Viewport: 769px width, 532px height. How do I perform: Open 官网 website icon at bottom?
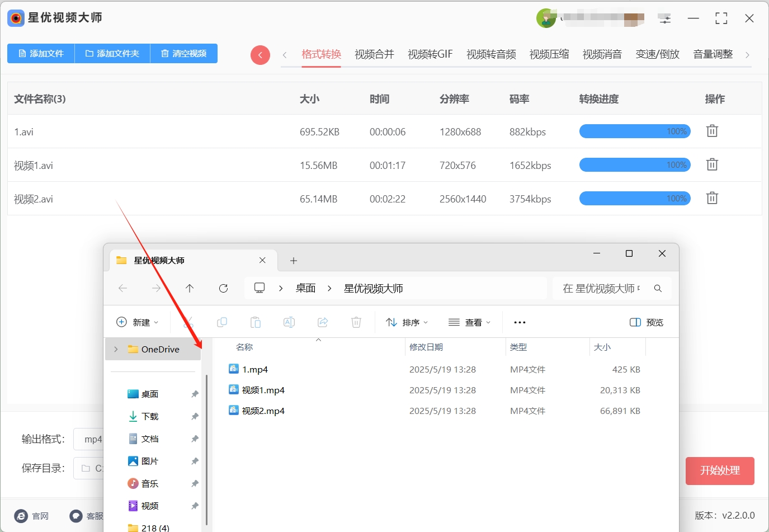point(21,516)
